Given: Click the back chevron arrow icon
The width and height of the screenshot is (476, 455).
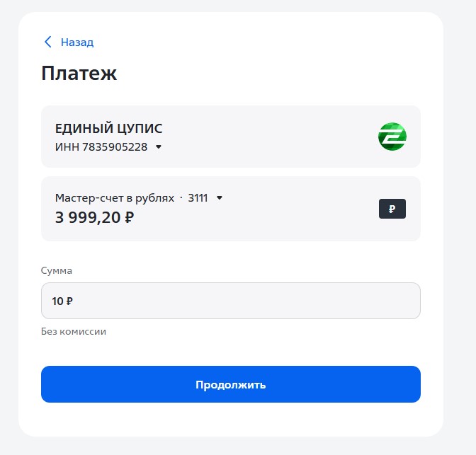Looking at the screenshot, I should point(48,42).
